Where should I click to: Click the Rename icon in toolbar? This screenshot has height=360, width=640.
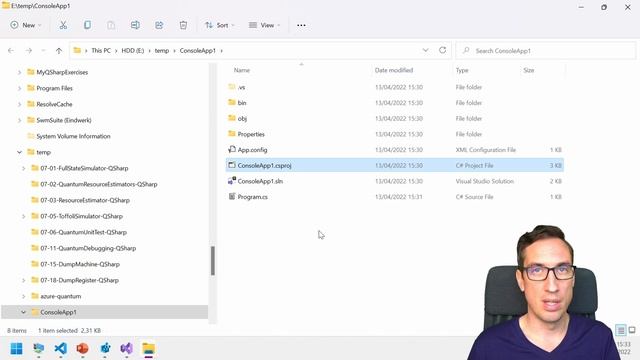[x=135, y=25]
